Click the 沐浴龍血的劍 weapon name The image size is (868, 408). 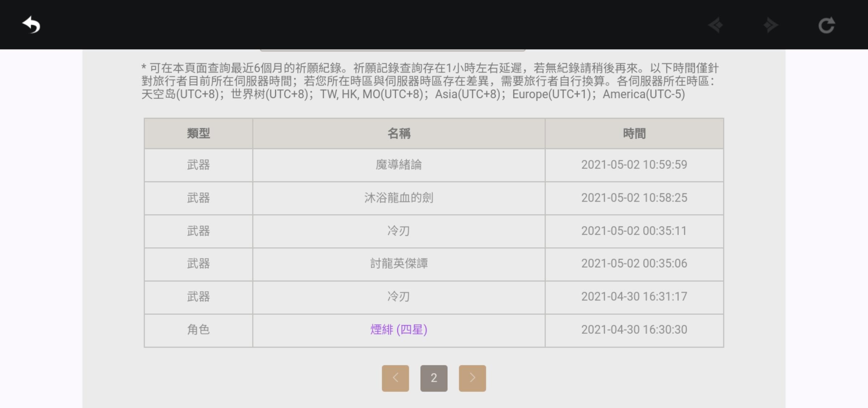pos(399,198)
